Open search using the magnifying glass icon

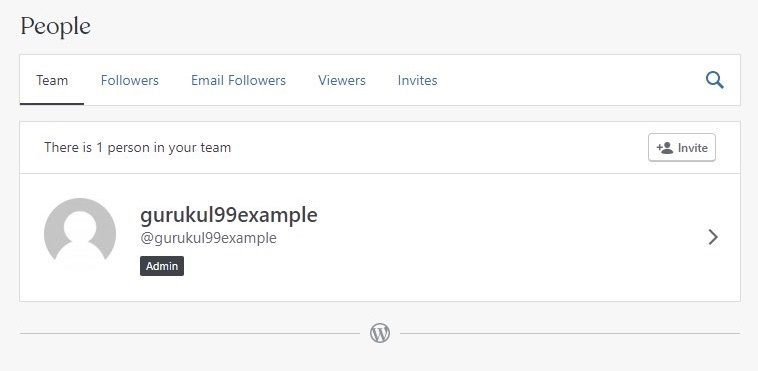[714, 80]
